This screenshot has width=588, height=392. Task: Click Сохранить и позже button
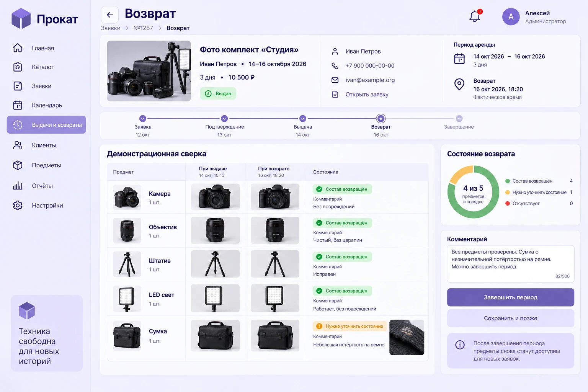(511, 318)
